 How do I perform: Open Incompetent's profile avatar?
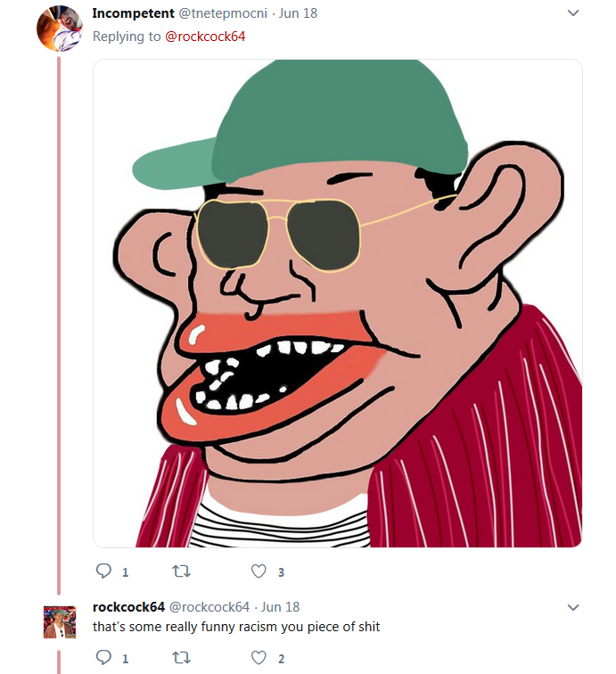(x=60, y=29)
